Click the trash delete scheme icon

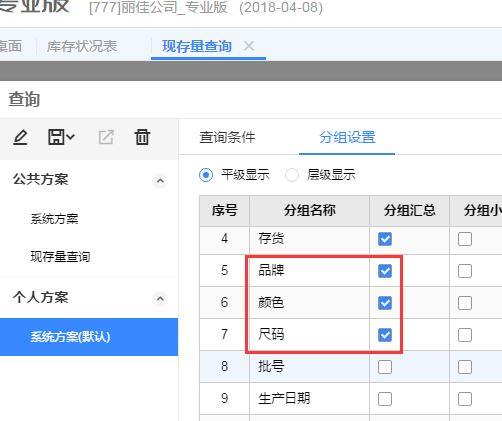pos(142,137)
